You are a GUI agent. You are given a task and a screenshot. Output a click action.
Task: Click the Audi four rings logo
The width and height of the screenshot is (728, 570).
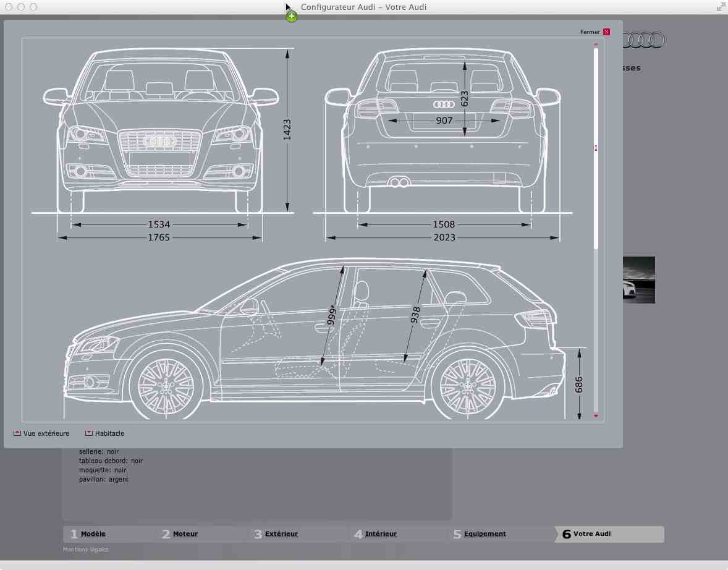(x=644, y=40)
